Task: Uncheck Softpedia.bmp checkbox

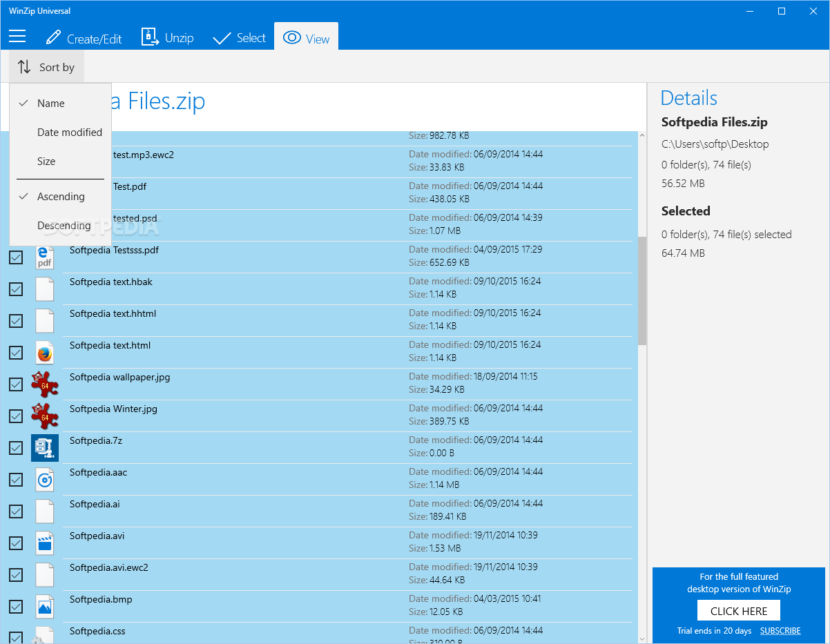Action: [x=16, y=607]
